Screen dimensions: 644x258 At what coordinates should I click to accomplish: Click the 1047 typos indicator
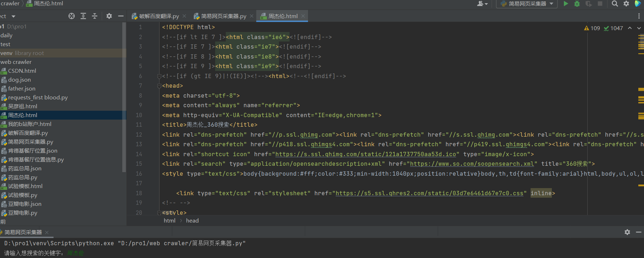613,28
